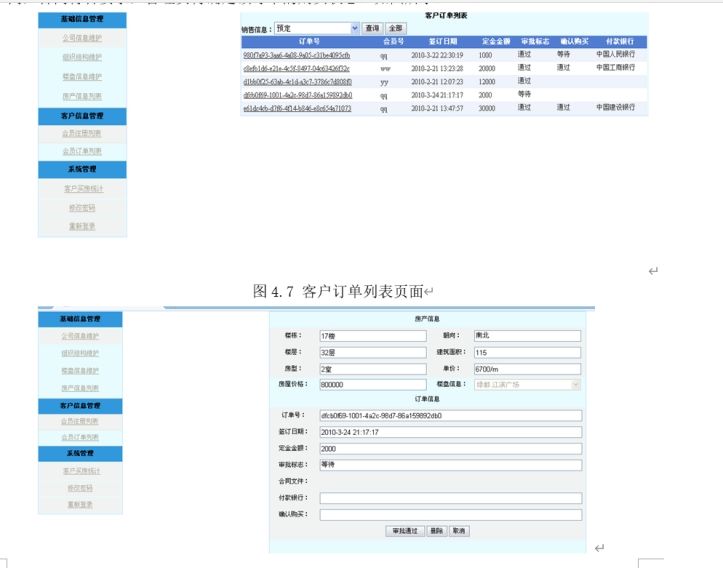Click the 签订日期 column header
723x568 pixels.
click(x=443, y=41)
